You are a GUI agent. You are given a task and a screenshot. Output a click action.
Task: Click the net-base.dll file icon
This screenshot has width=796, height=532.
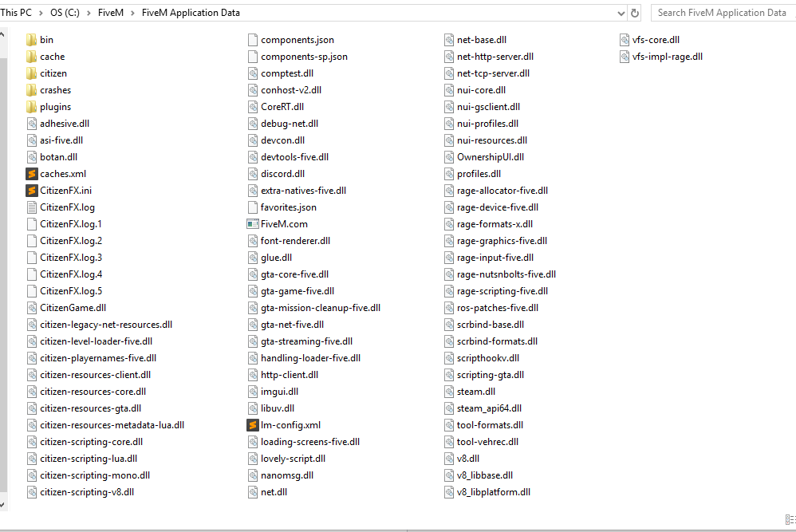449,40
